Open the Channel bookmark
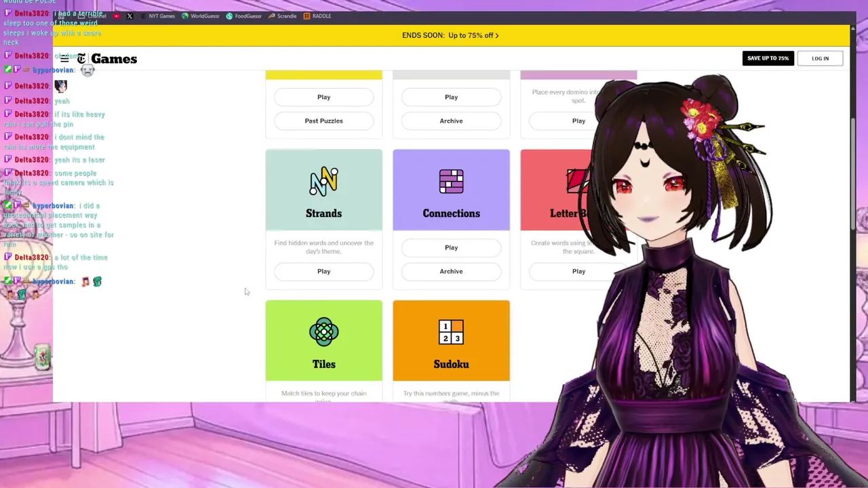Viewport: 868px width, 488px height. click(92, 16)
